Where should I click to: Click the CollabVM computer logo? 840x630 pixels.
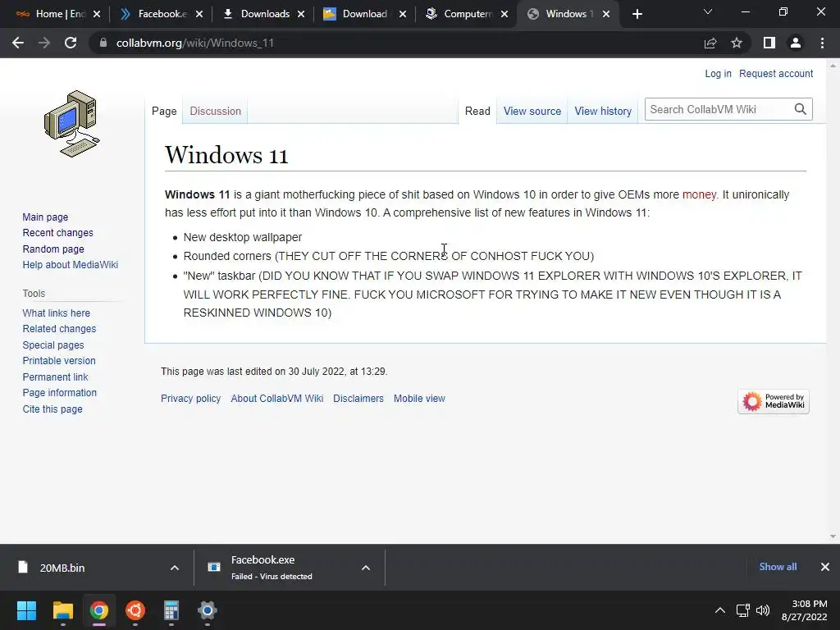click(x=72, y=123)
